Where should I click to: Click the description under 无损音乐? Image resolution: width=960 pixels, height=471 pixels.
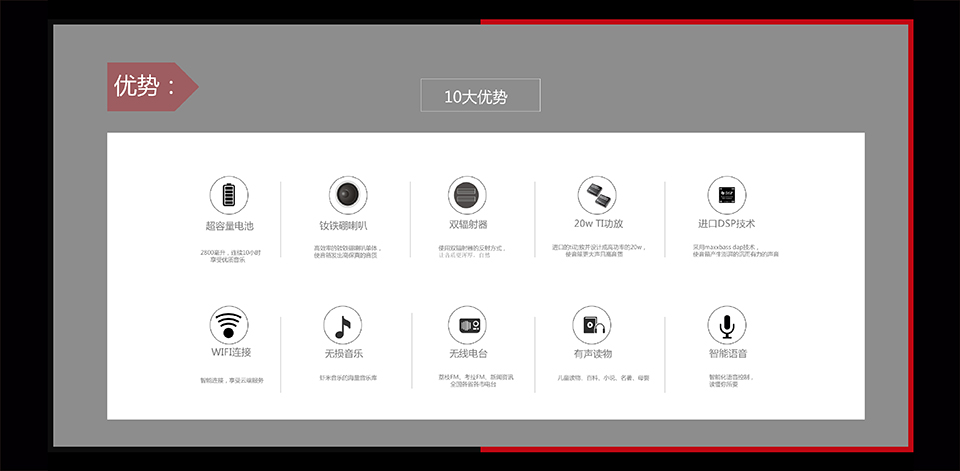click(348, 378)
